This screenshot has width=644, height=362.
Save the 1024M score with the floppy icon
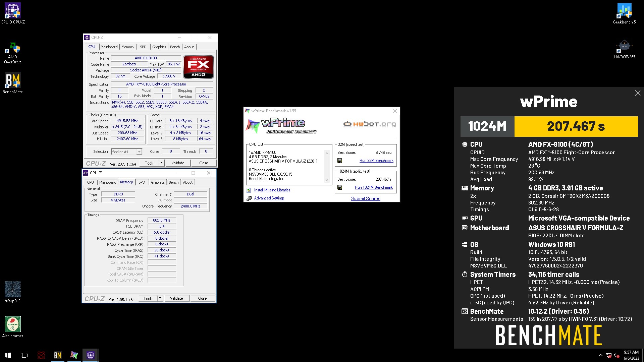[x=340, y=187]
